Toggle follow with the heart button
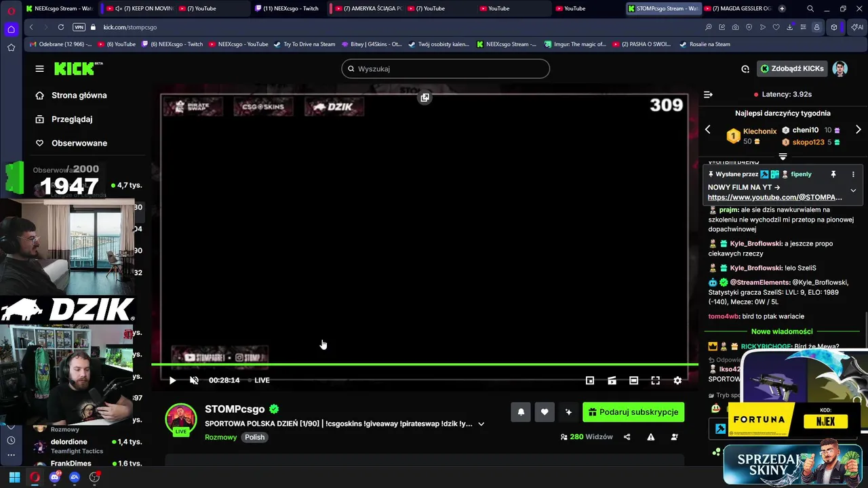The width and height of the screenshot is (868, 488). 545,412
